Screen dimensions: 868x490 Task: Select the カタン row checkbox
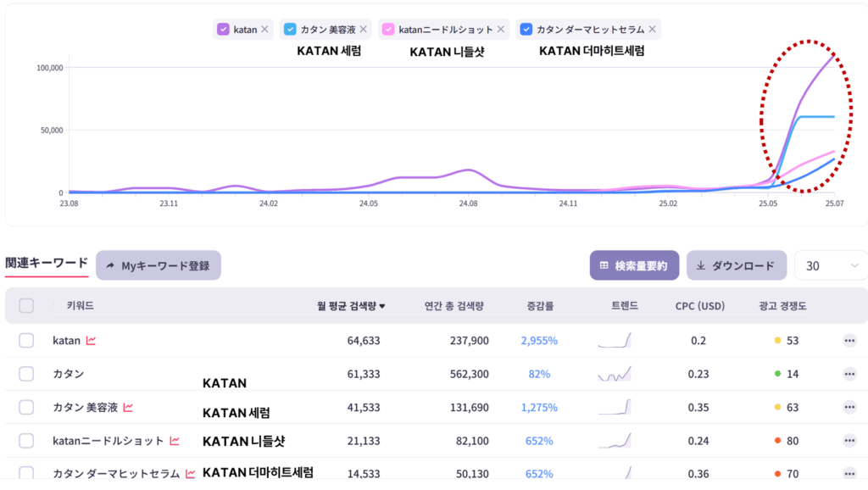tap(26, 374)
